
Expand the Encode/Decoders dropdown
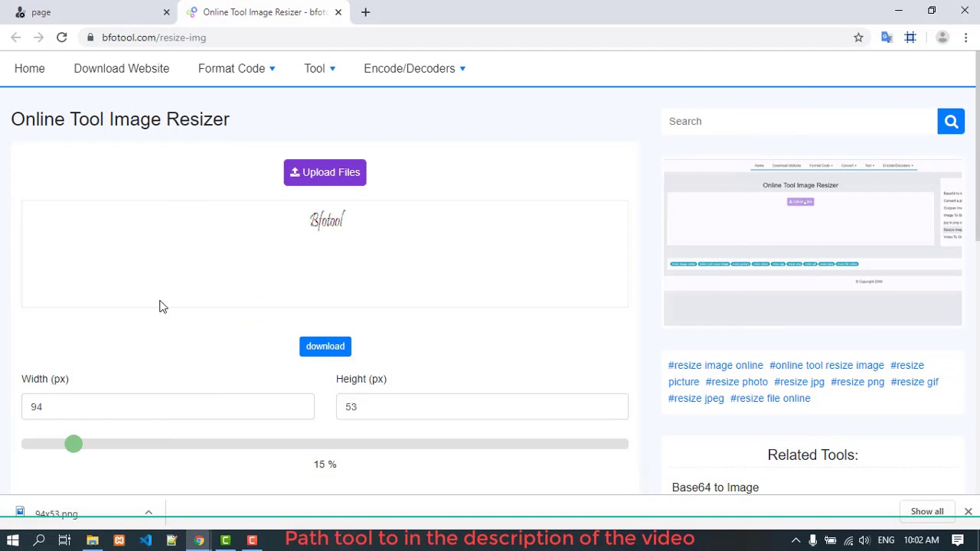414,68
